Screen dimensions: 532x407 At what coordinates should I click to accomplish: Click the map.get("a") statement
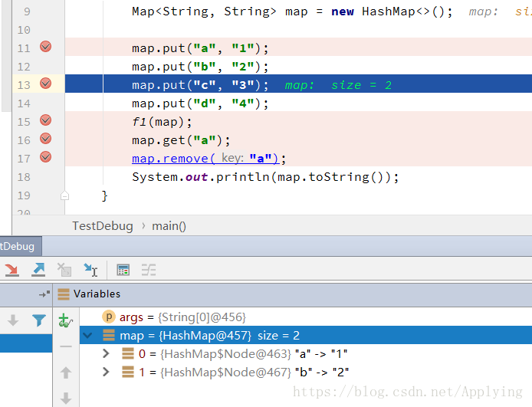coord(181,140)
